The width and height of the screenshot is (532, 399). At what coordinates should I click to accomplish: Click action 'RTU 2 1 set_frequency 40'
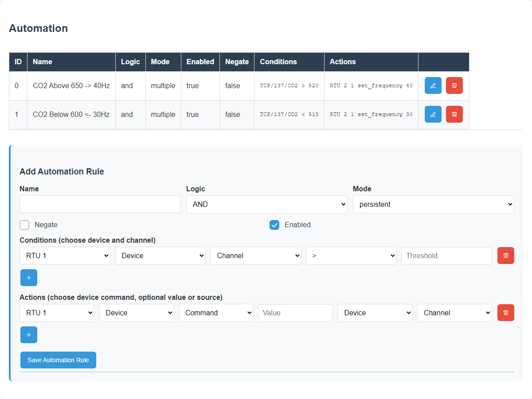click(x=371, y=85)
